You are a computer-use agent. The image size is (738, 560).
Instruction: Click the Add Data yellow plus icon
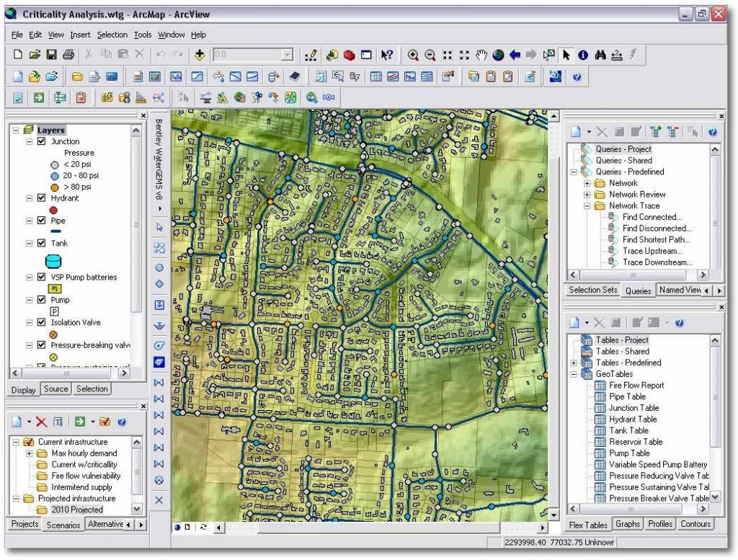pos(200,55)
